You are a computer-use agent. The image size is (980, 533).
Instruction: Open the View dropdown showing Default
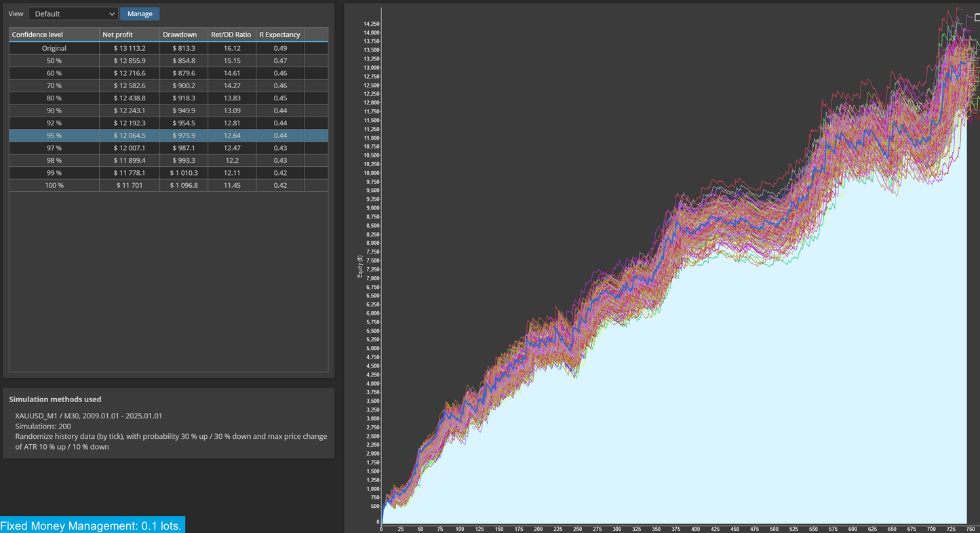pyautogui.click(x=73, y=14)
